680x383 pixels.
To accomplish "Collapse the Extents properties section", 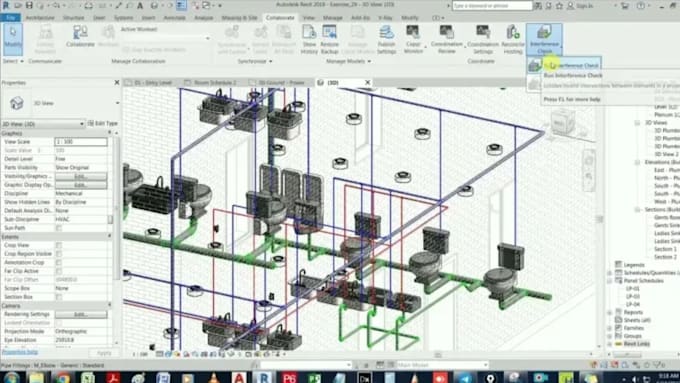I will (x=109, y=237).
